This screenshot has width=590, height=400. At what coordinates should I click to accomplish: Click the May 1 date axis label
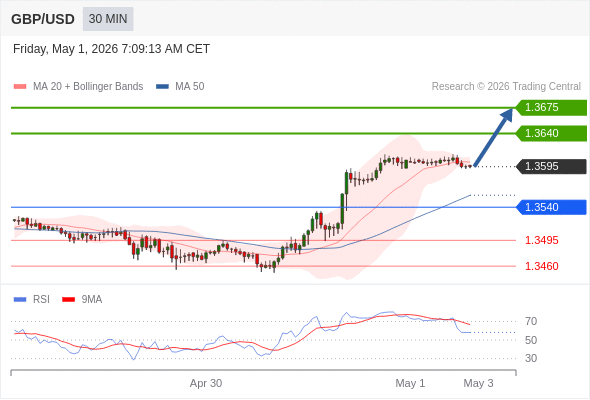(x=410, y=383)
